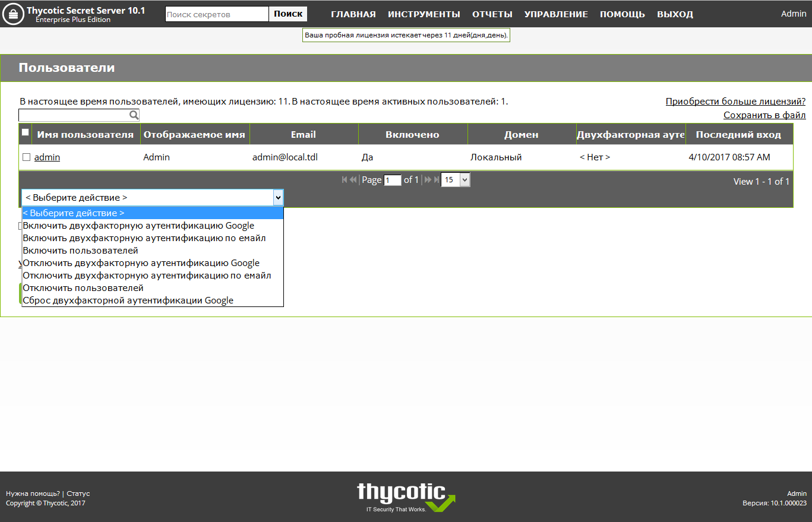Click the Admin account name in header

coord(794,14)
